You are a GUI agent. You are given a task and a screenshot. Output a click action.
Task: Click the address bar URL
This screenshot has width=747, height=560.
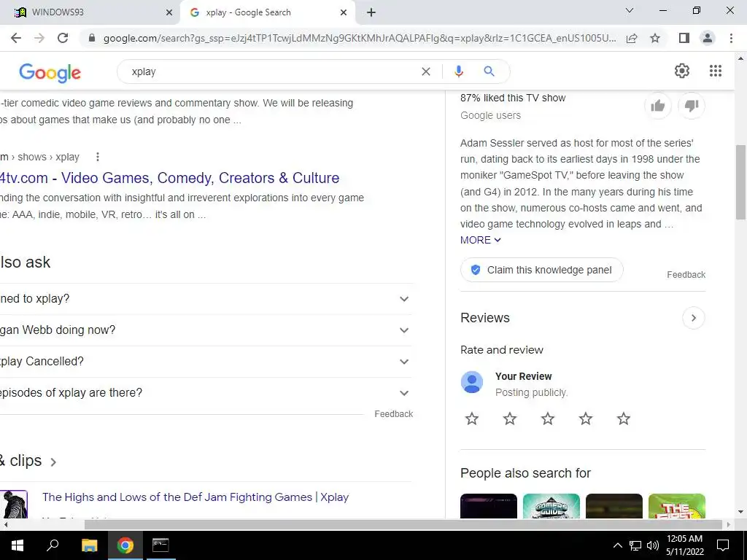click(x=360, y=38)
